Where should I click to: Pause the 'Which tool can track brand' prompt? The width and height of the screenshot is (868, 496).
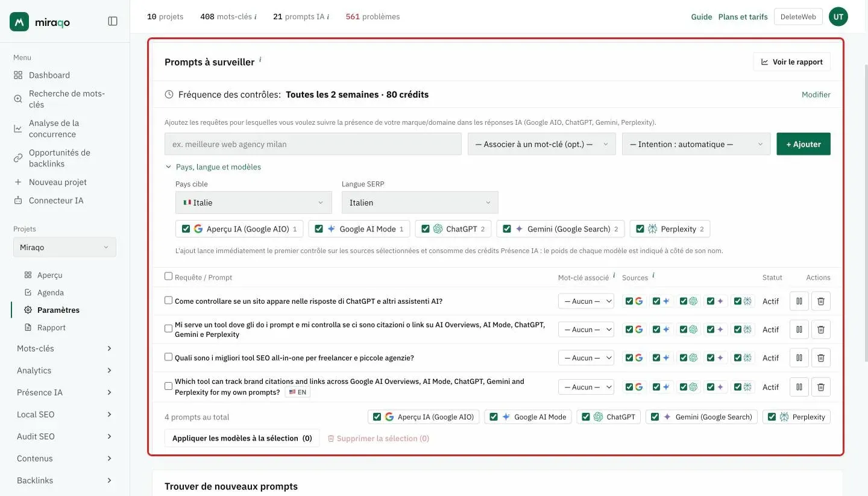coord(799,387)
